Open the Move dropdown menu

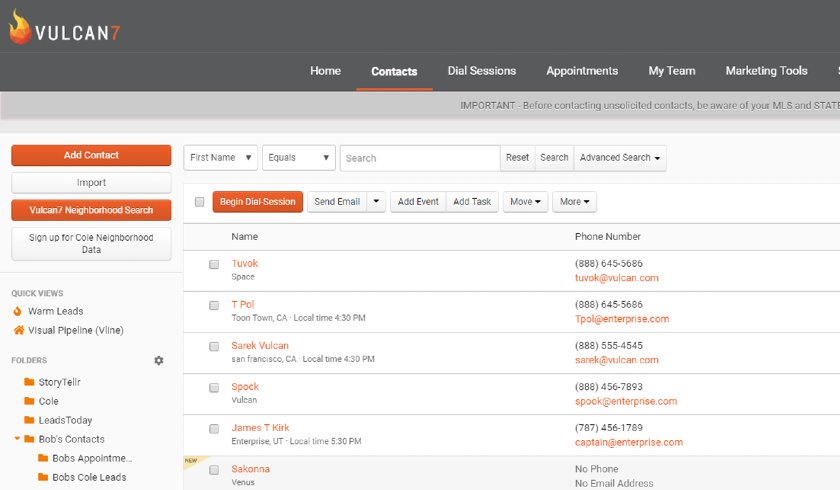(x=525, y=201)
